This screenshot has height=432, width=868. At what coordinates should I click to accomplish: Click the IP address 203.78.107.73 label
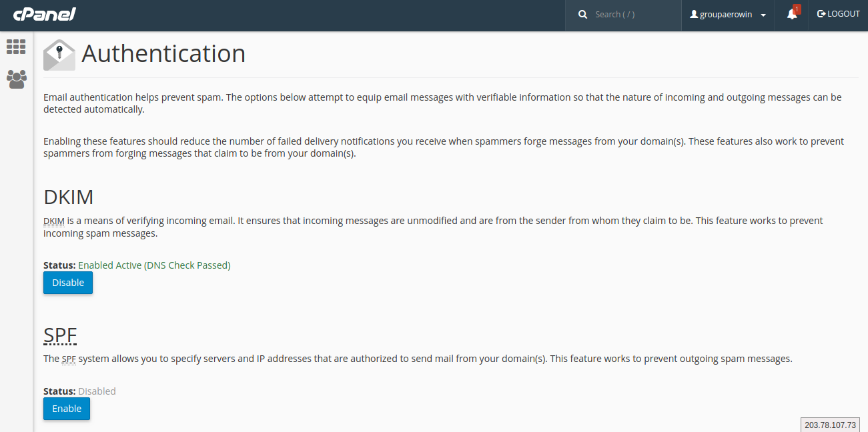829,425
